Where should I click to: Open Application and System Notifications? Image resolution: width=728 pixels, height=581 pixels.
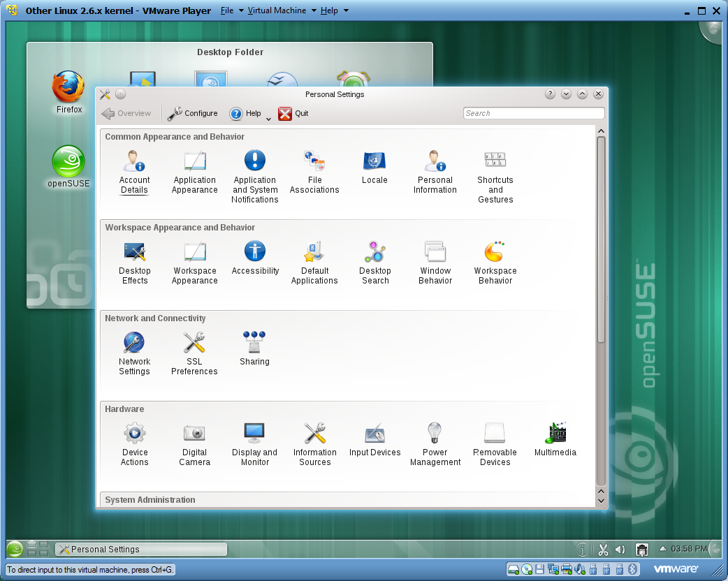255,177
